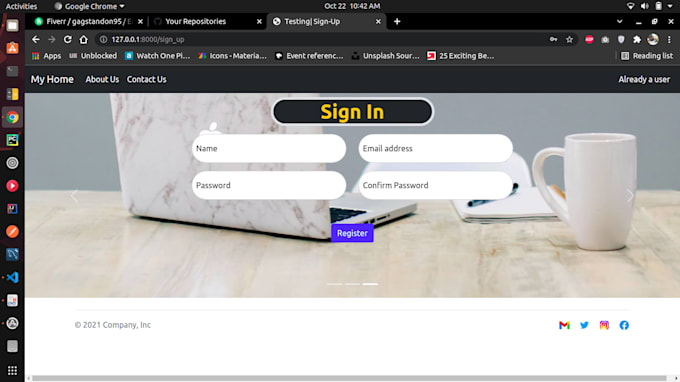Close the Your Repositories tab

(259, 21)
